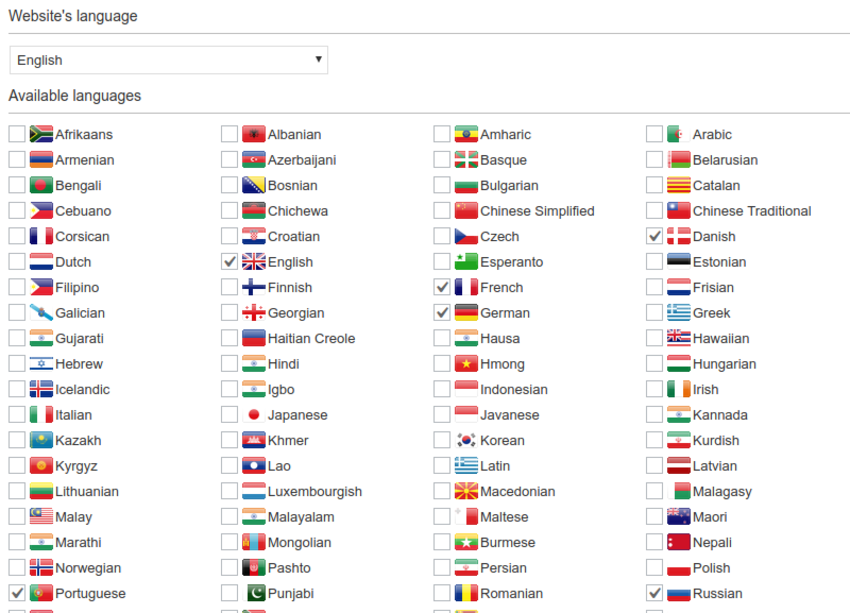The height and width of the screenshot is (613, 850).
Task: Click the Maori flag icon
Action: click(679, 516)
